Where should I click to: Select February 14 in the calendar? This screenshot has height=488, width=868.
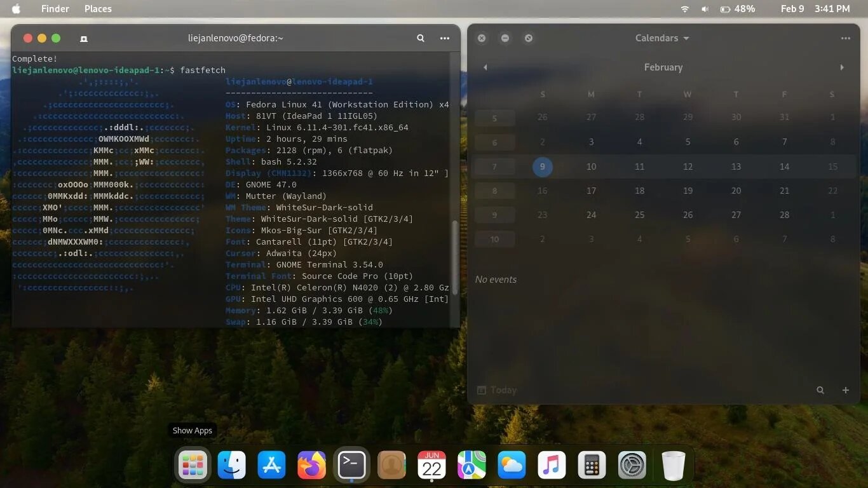(x=784, y=166)
